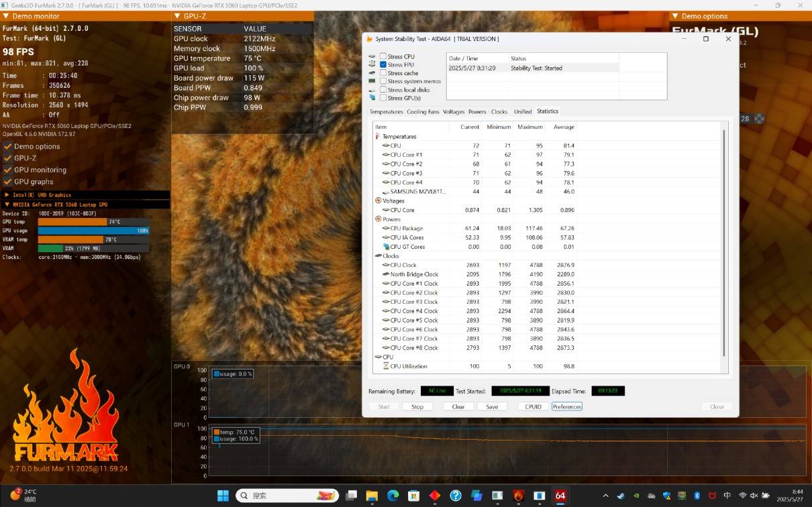812x507 pixels.
Task: Switch to the Temperatures tab
Action: pyautogui.click(x=386, y=112)
